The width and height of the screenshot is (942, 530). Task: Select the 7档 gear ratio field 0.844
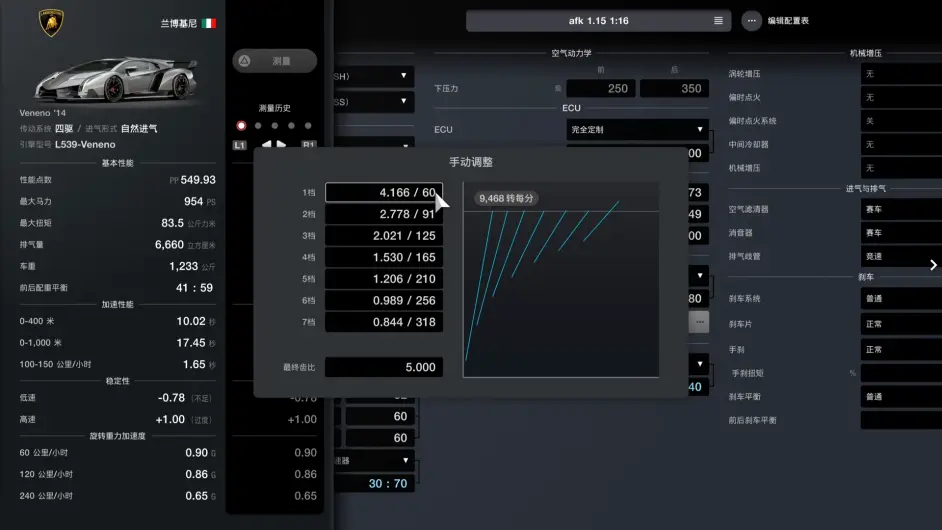[384, 322]
